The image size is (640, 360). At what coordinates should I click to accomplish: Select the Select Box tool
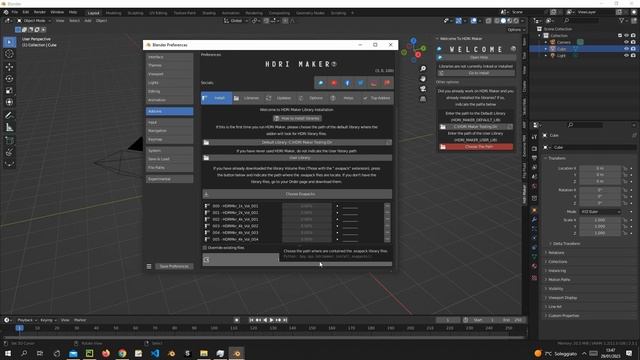[9, 42]
